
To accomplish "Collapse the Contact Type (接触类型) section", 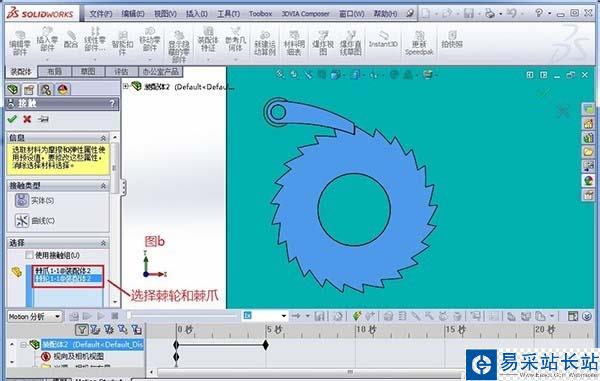I will click(x=103, y=186).
